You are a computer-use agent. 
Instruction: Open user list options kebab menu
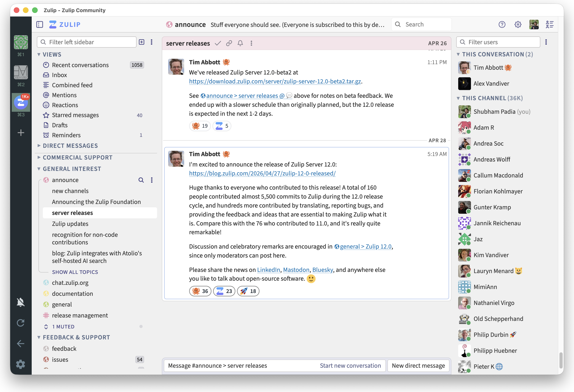pyautogui.click(x=546, y=42)
